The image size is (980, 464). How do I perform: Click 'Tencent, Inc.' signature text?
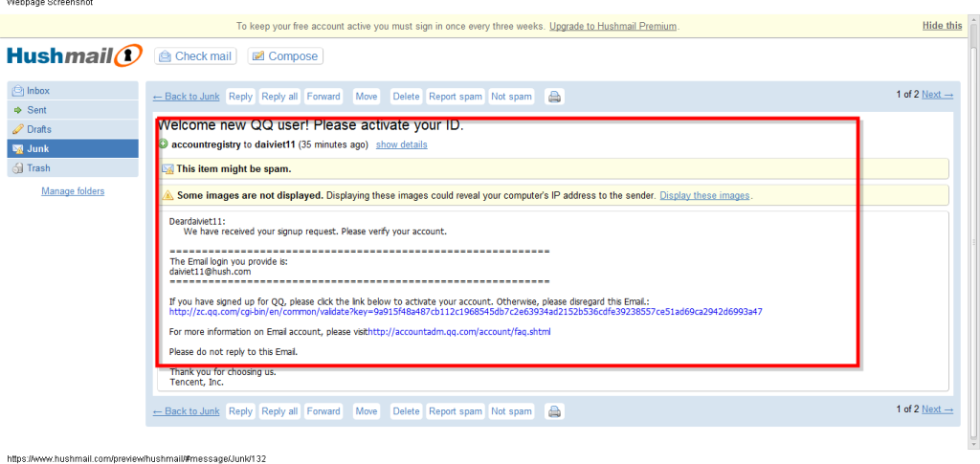(x=196, y=382)
